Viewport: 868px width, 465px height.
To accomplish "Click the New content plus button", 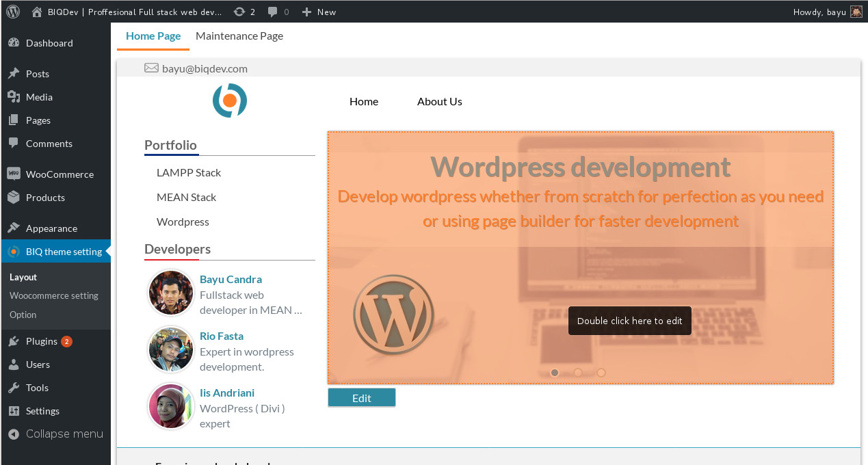I will 319,12.
